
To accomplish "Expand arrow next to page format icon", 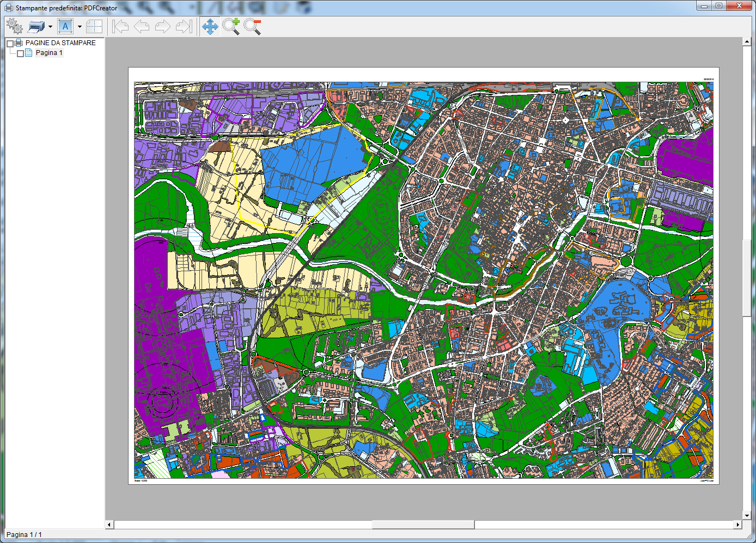I will (x=80, y=26).
